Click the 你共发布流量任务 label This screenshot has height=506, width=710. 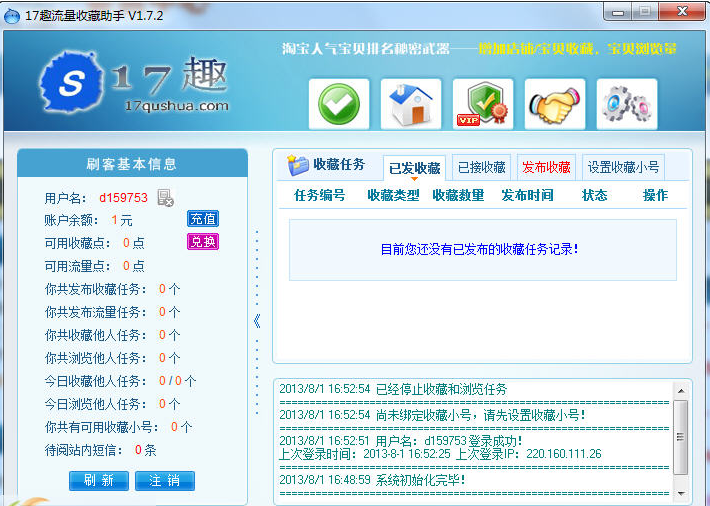click(96, 312)
